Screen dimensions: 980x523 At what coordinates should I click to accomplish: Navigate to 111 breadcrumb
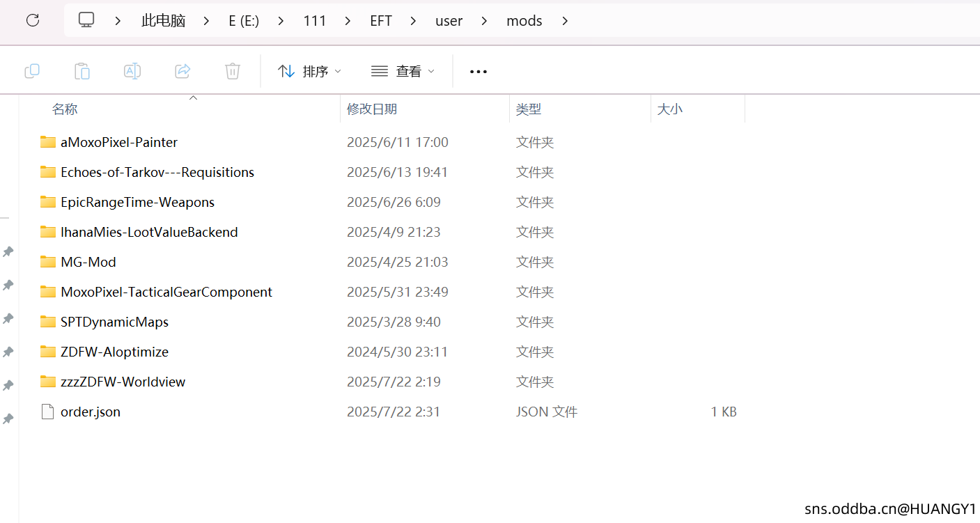point(315,21)
